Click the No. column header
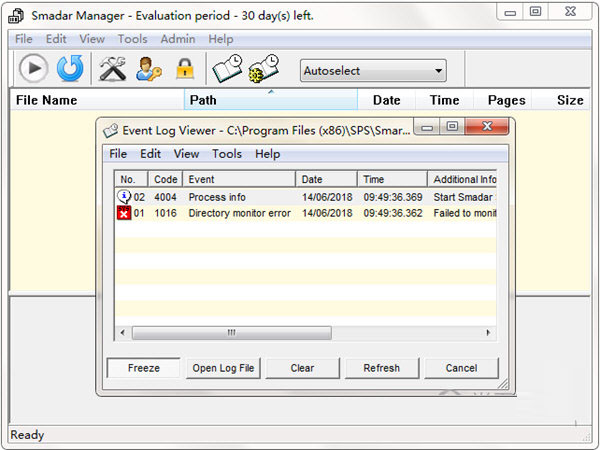The height and width of the screenshot is (450, 600). (x=131, y=179)
